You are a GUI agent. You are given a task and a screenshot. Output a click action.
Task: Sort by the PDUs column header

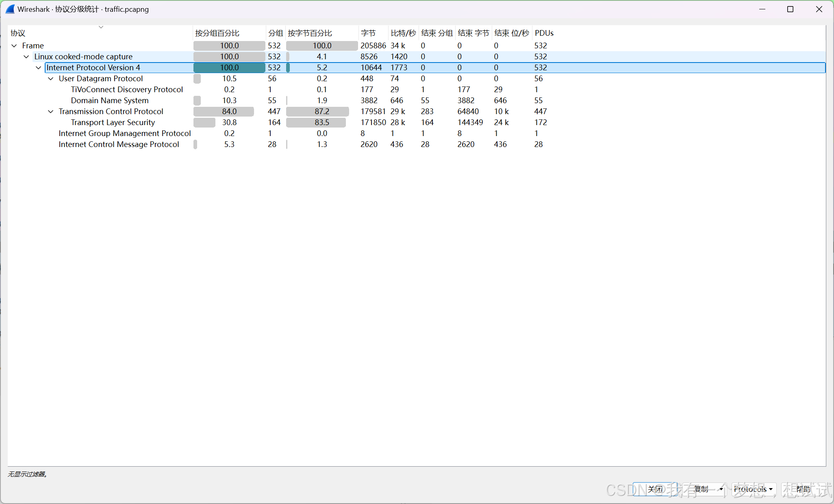pos(544,33)
